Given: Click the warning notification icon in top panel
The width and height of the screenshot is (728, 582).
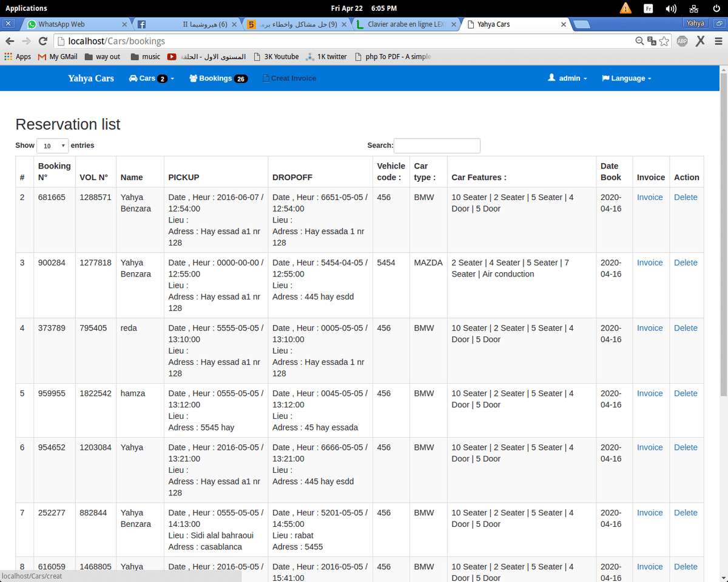Looking at the screenshot, I should point(625,8).
